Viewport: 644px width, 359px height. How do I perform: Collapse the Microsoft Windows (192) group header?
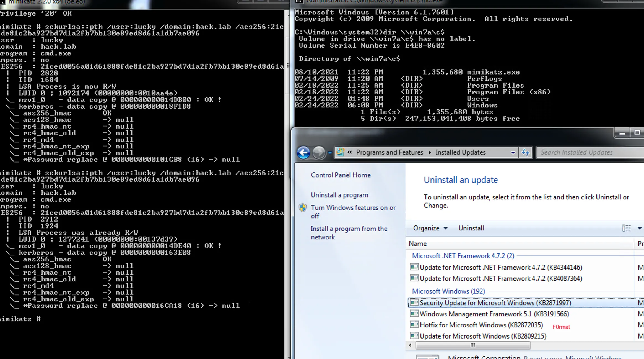(x=448, y=291)
